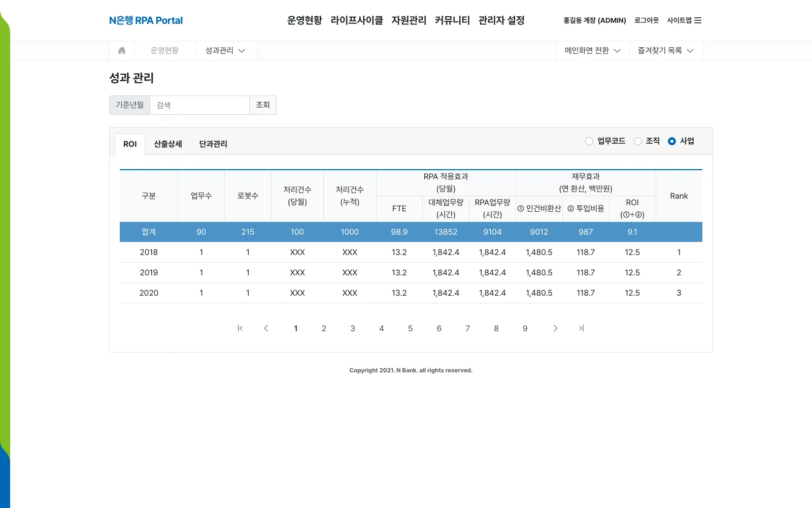This screenshot has width=812, height=508.
Task: Go to page 9
Action: tap(525, 328)
